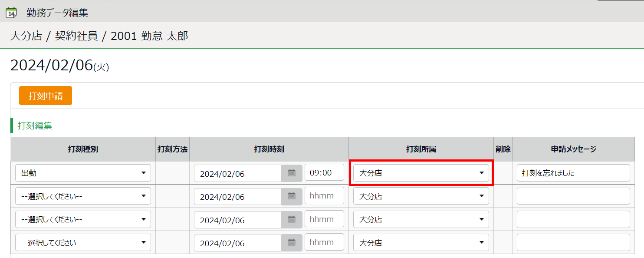Expand second row 打刻種別 dropdown
This screenshot has width=644, height=258.
83,196
